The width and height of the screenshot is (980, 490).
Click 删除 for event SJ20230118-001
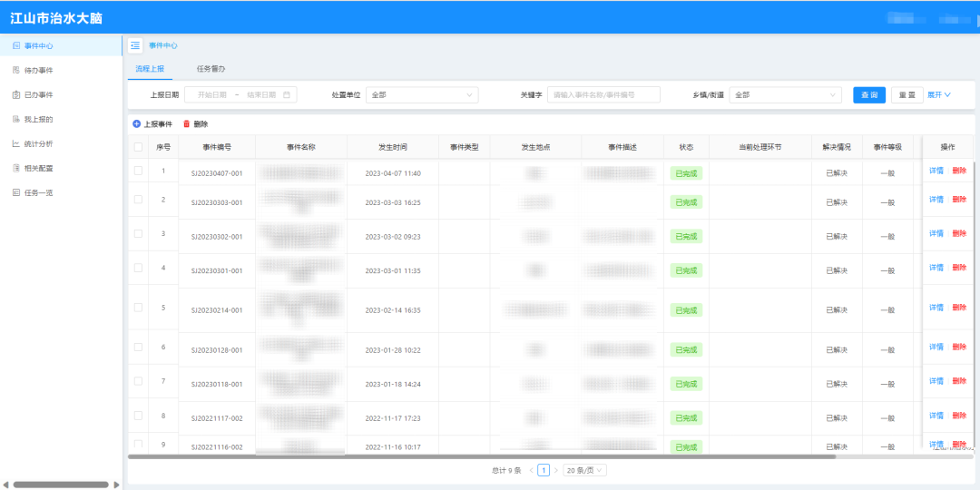pos(959,381)
